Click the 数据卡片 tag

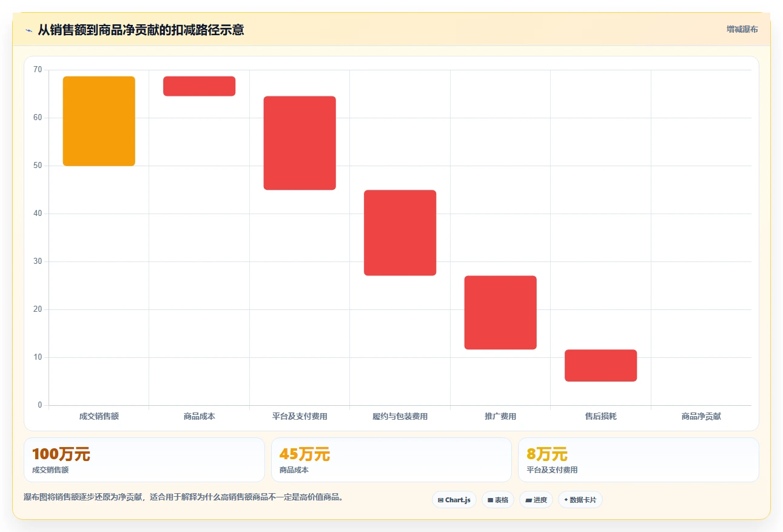[x=580, y=500]
